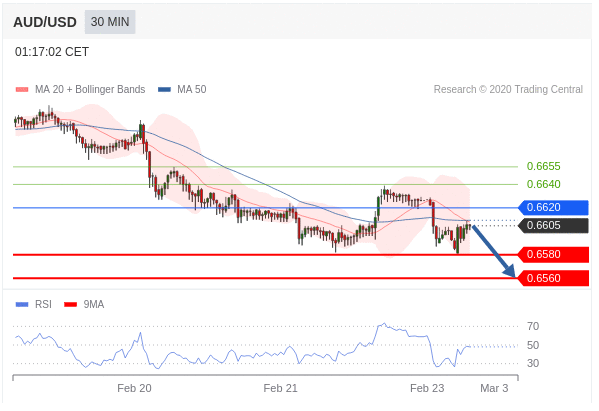The image size is (599, 411).
Task: Click the RSI 70 level label
Action: click(533, 327)
